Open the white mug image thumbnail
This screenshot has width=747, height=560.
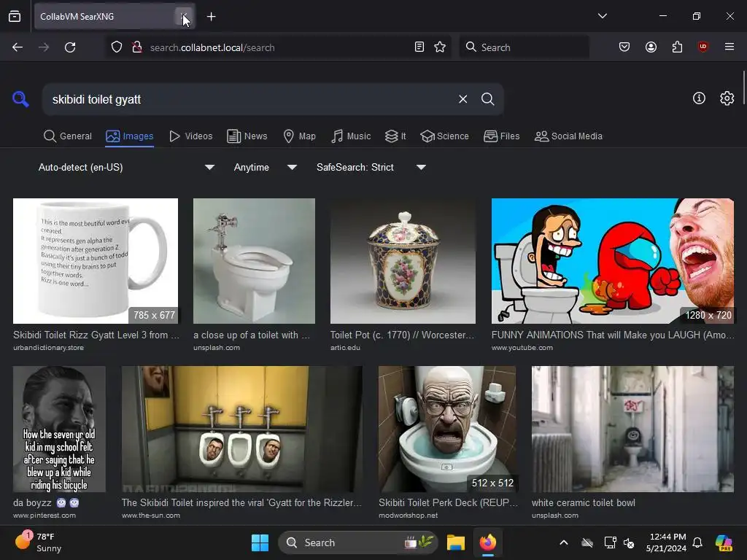(96, 261)
